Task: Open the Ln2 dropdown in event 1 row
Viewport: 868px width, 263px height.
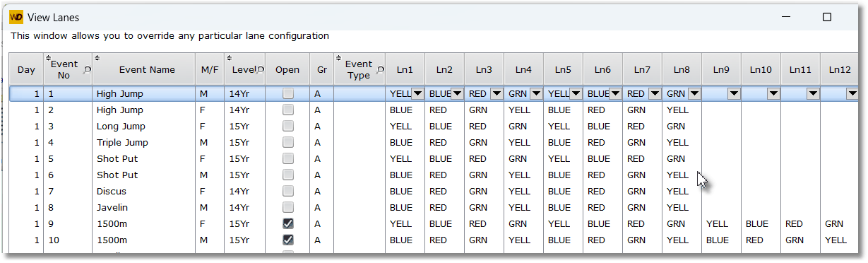Action: [457, 93]
